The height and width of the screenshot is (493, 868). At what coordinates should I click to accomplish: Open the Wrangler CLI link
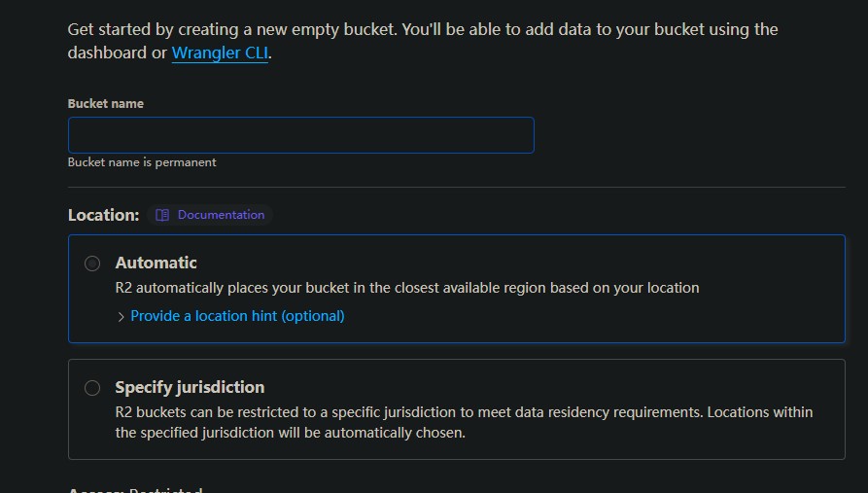(x=220, y=53)
